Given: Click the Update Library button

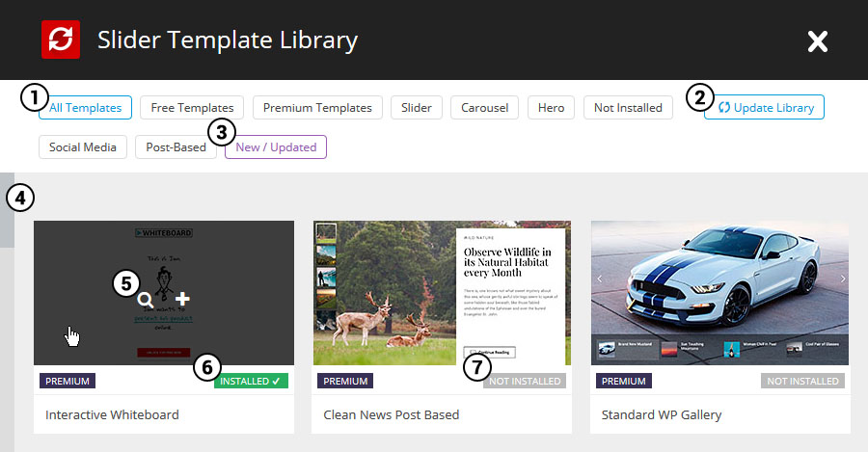Looking at the screenshot, I should [x=764, y=107].
